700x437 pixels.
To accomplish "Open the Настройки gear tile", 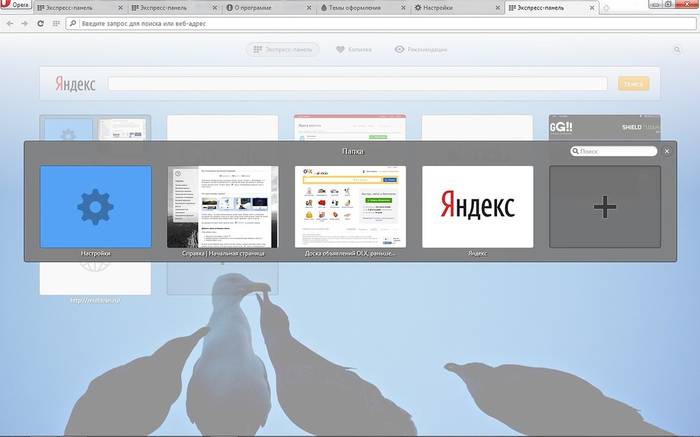I will click(96, 207).
